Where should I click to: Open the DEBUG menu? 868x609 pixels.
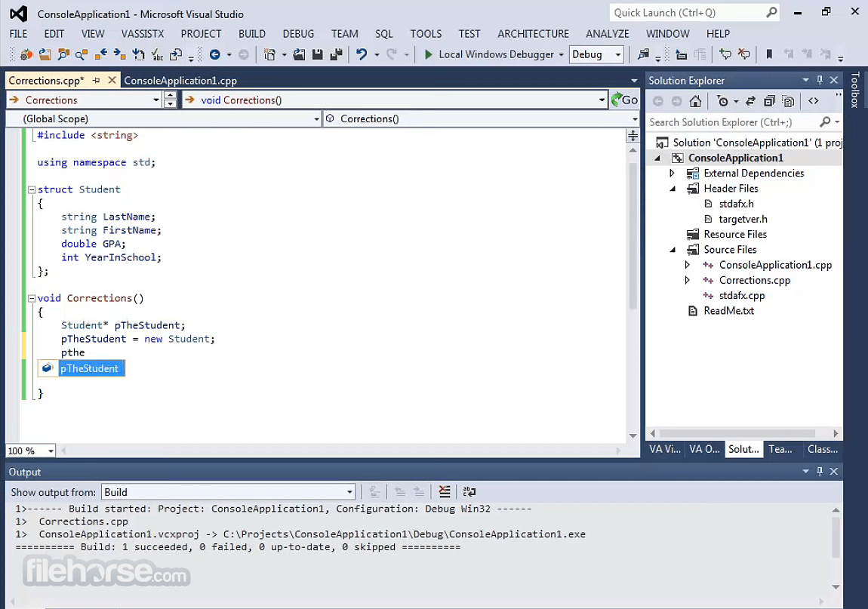click(298, 34)
